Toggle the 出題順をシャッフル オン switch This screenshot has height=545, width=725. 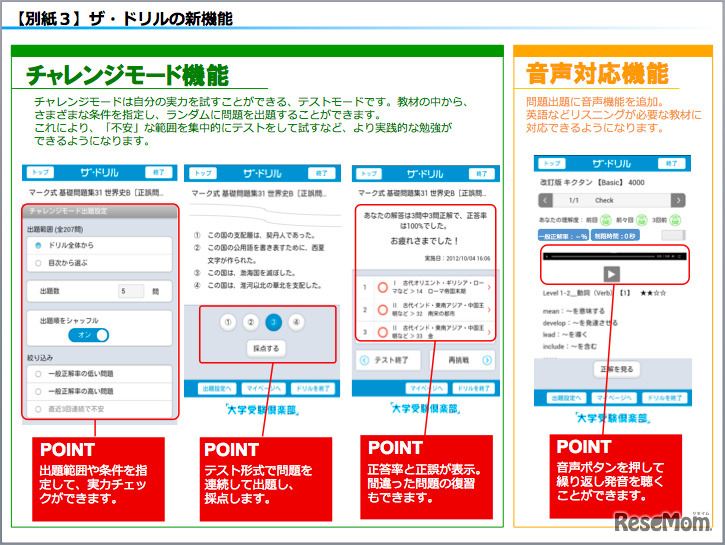pyautogui.click(x=88, y=335)
